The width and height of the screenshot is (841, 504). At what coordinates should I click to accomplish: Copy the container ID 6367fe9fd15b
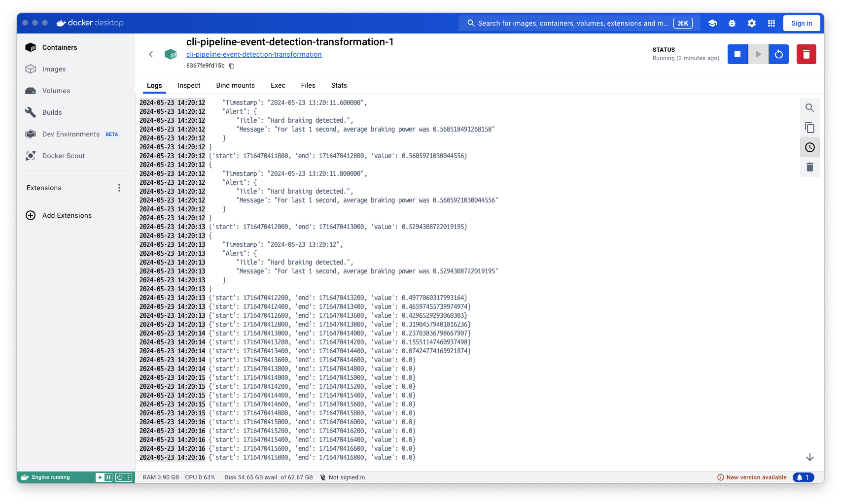[x=232, y=66]
